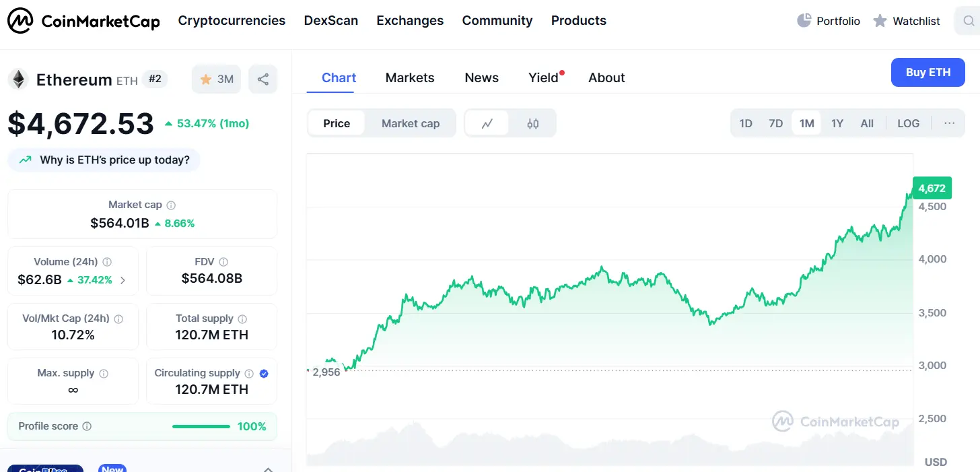Switch to the About tab
The width and height of the screenshot is (980, 472).
[606, 77]
